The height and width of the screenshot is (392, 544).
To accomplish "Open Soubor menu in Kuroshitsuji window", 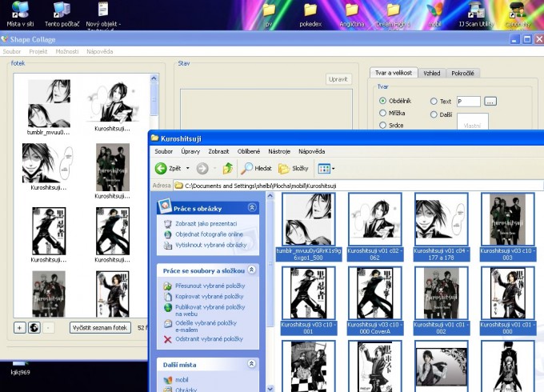I will point(164,151).
